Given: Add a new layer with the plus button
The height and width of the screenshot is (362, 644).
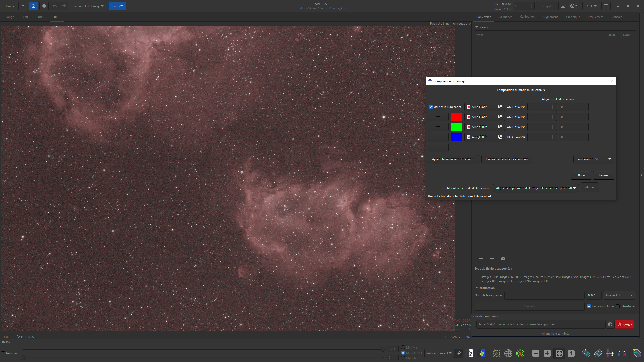Looking at the screenshot, I should (438, 147).
